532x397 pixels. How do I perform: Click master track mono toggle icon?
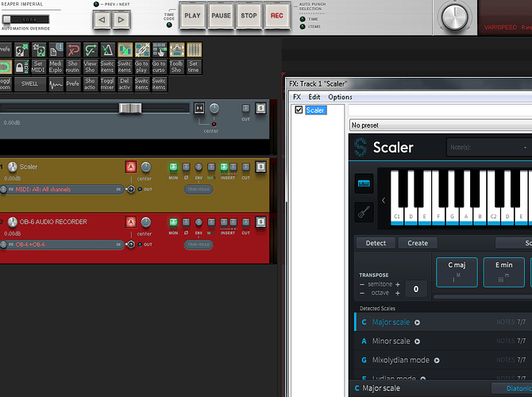(199, 108)
